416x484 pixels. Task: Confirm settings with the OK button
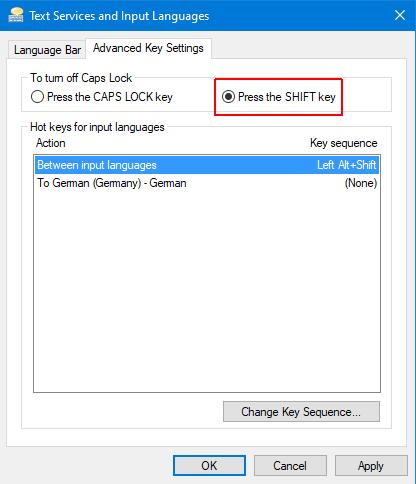click(x=209, y=466)
